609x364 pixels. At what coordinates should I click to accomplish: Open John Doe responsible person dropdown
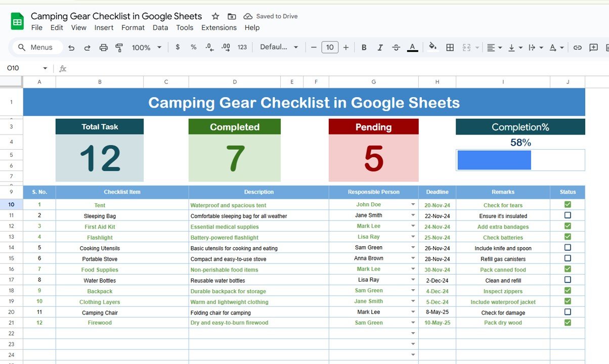tap(413, 205)
